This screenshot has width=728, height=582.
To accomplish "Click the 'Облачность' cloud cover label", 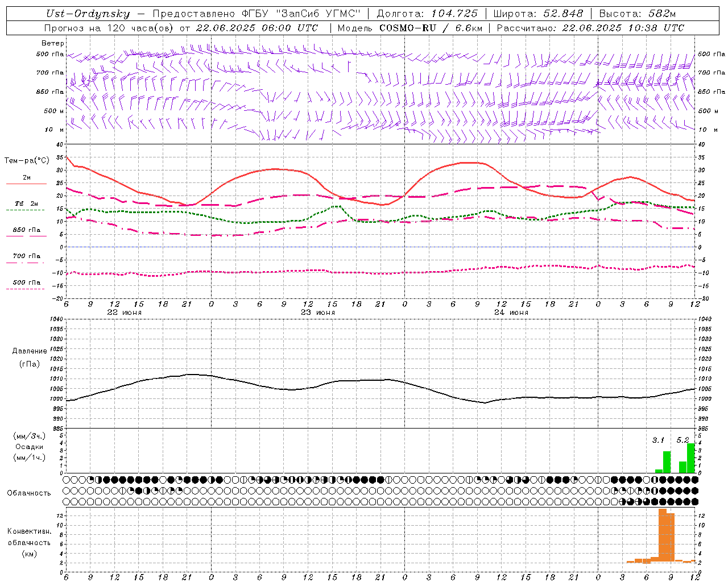I will 29,493.
